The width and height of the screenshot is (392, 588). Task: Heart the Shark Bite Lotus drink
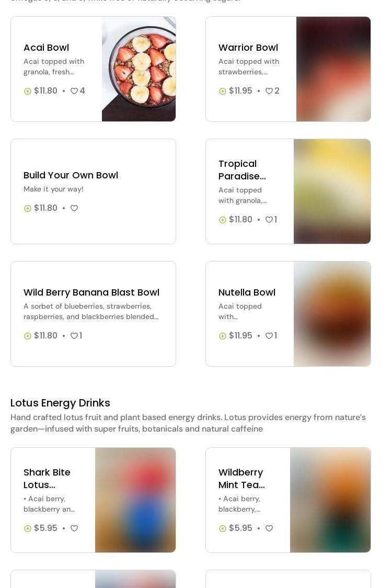click(74, 528)
